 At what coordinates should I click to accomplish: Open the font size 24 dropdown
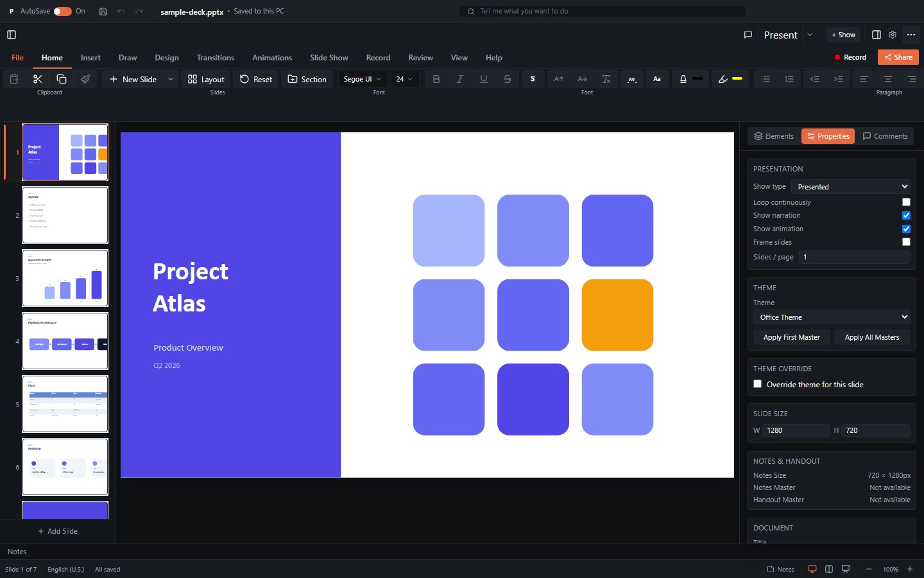pyautogui.click(x=404, y=79)
